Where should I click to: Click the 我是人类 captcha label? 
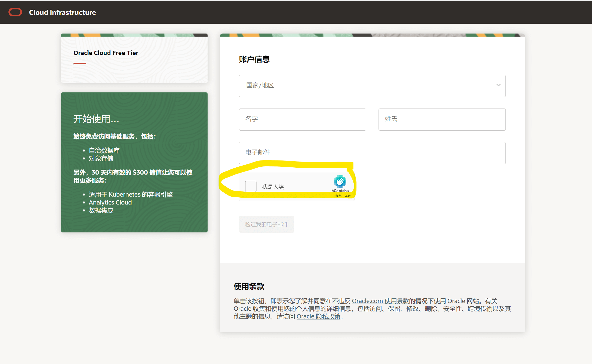[x=273, y=187]
